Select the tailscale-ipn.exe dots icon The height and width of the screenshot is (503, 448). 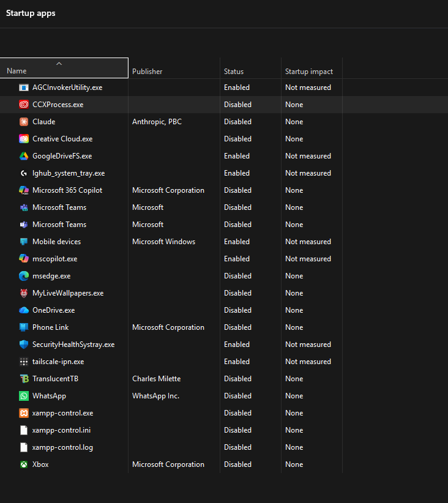(x=24, y=362)
